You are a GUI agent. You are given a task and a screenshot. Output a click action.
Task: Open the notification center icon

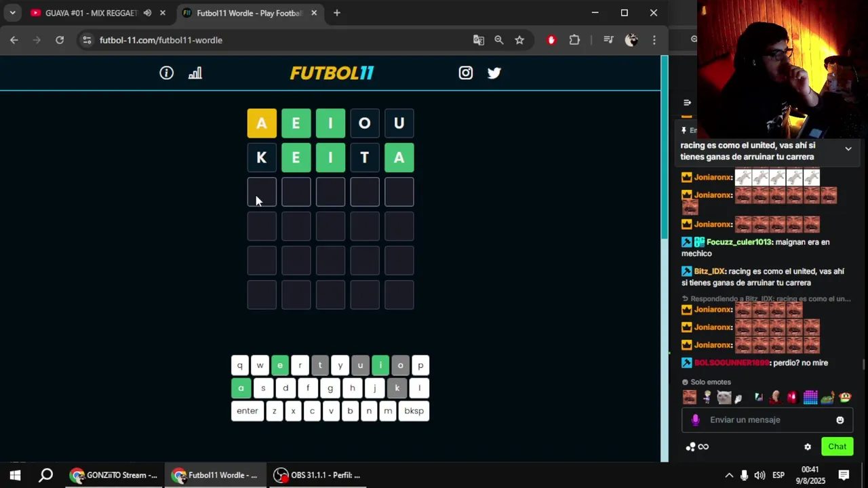[x=844, y=475]
